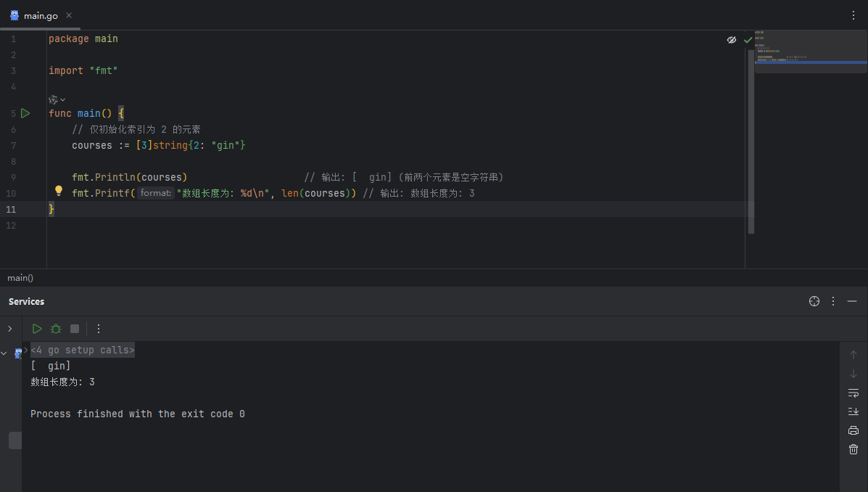Open the AI assistant dropdown above func main
Screen dimensions: 868x492
57,99
